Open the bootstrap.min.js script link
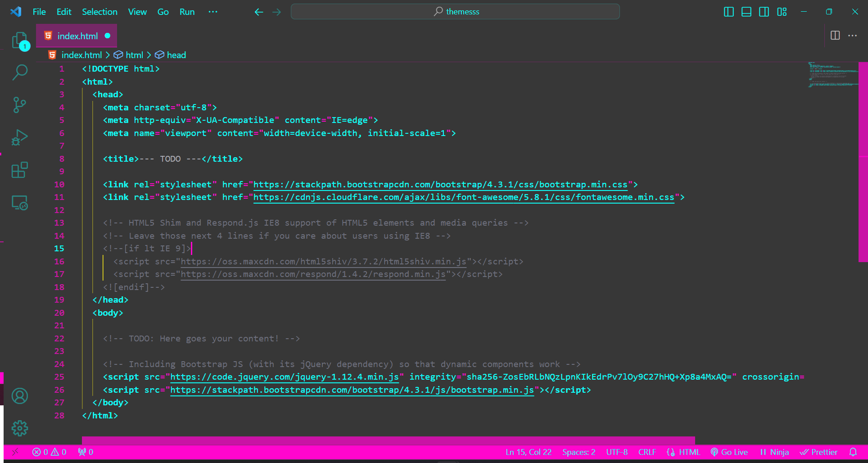 [352, 390]
